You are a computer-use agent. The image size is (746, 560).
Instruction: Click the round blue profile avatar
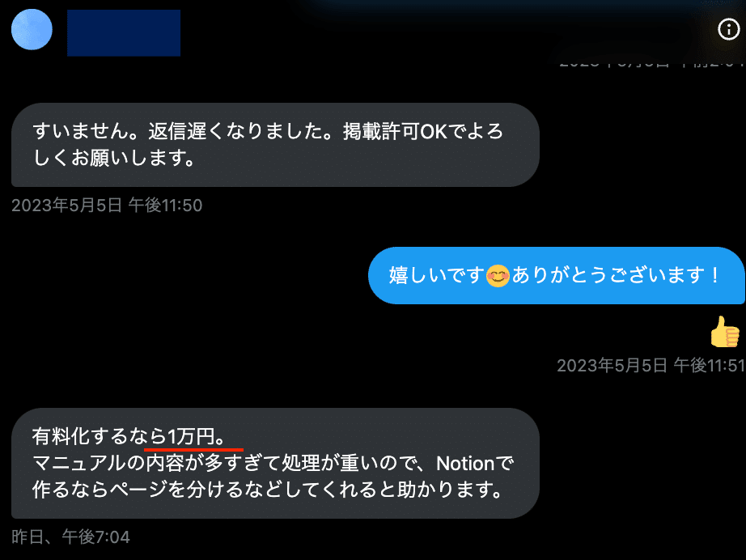point(32,29)
